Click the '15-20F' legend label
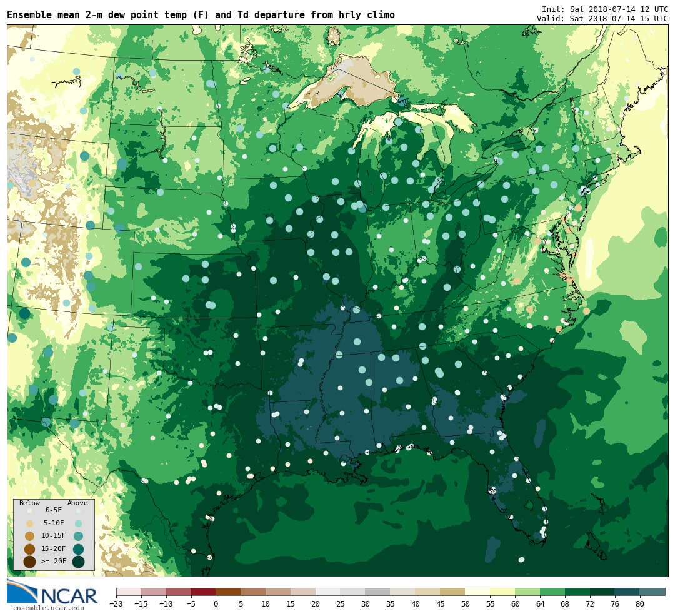 [x=53, y=548]
